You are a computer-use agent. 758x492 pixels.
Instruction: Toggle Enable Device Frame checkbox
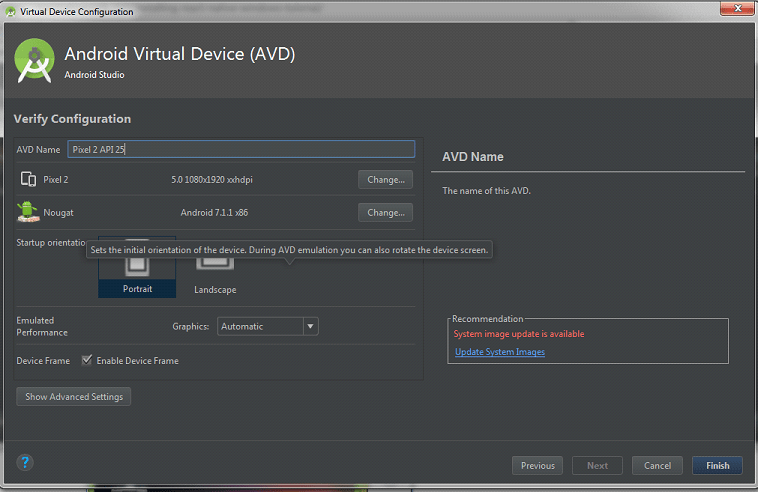(87, 360)
